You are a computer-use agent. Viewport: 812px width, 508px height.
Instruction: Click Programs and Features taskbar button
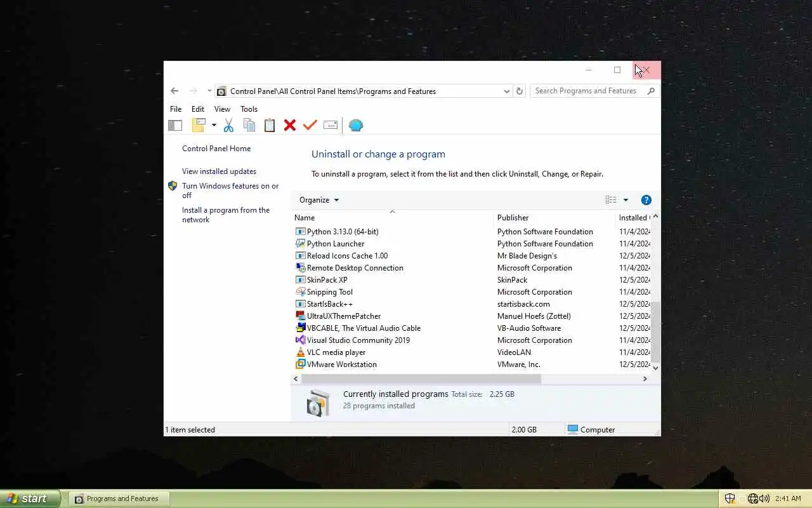coord(118,498)
